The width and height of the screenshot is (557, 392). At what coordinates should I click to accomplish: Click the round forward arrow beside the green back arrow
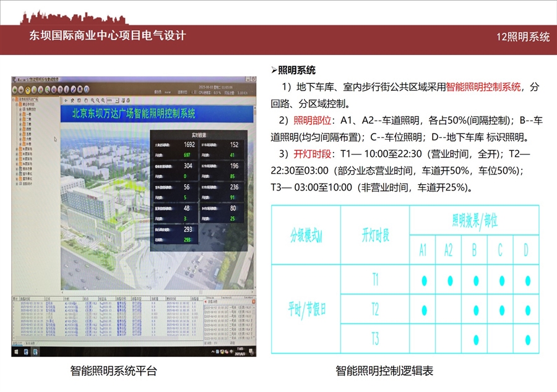[21, 90]
